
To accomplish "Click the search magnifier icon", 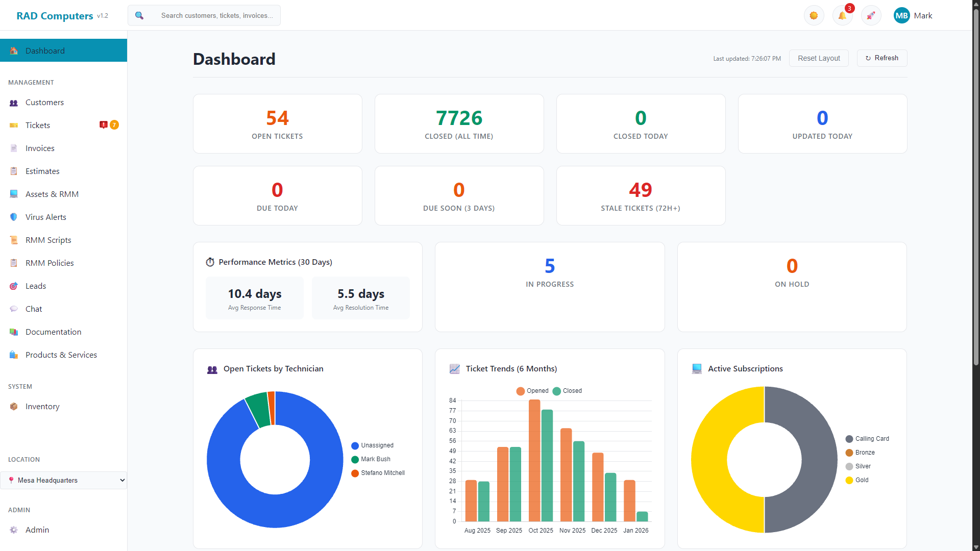I will click(139, 16).
